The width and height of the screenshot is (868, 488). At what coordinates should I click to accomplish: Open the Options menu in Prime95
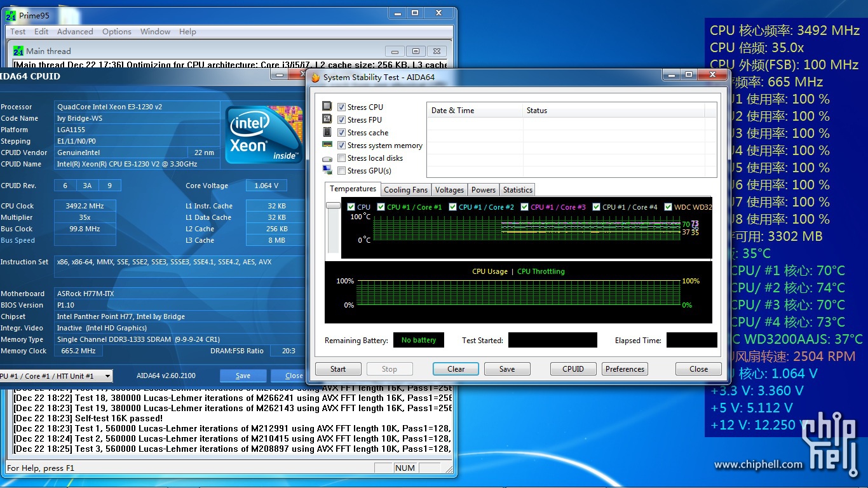point(117,32)
